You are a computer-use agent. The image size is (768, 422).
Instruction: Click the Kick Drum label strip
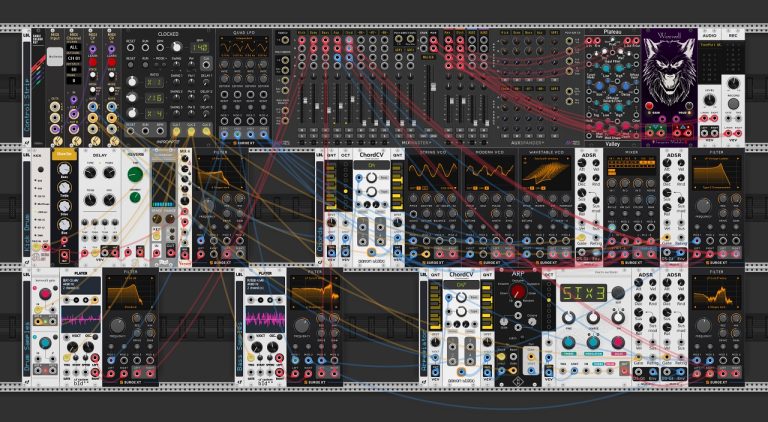tap(26, 208)
